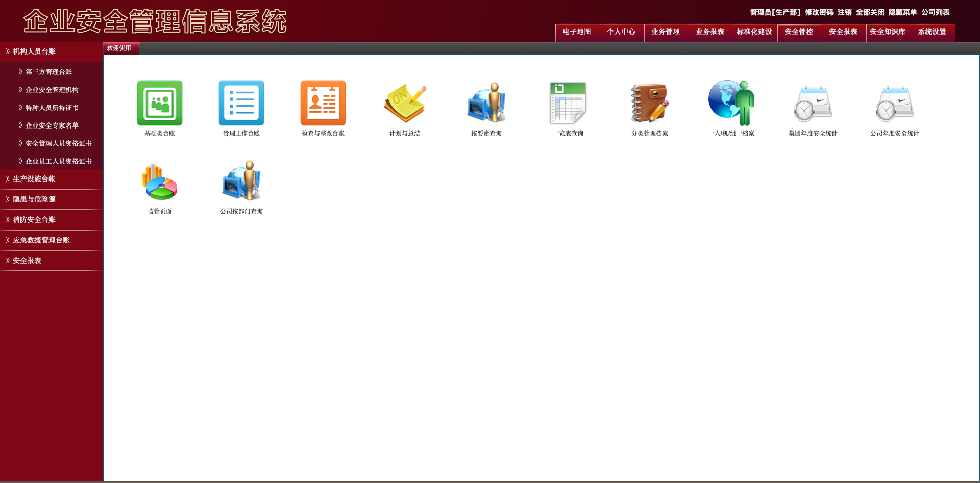This screenshot has height=483, width=980.
Task: Expand the 生产设施台帐 sidebar section
Action: (x=34, y=179)
